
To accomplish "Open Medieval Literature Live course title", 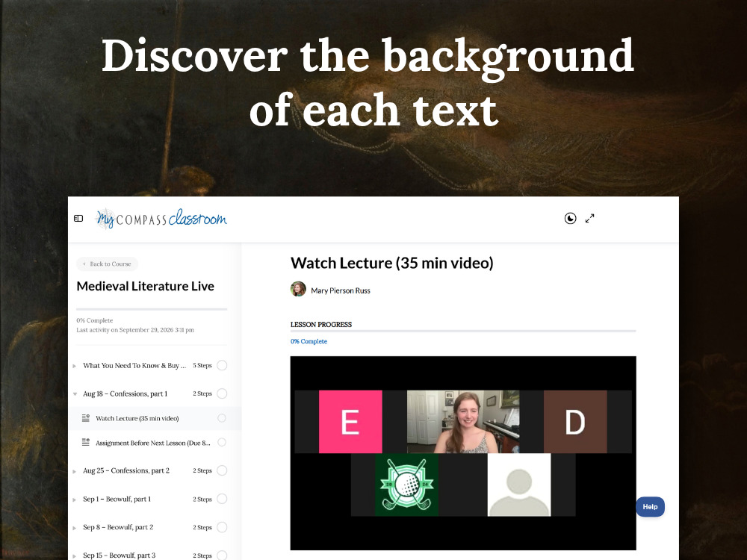I will 146,286.
